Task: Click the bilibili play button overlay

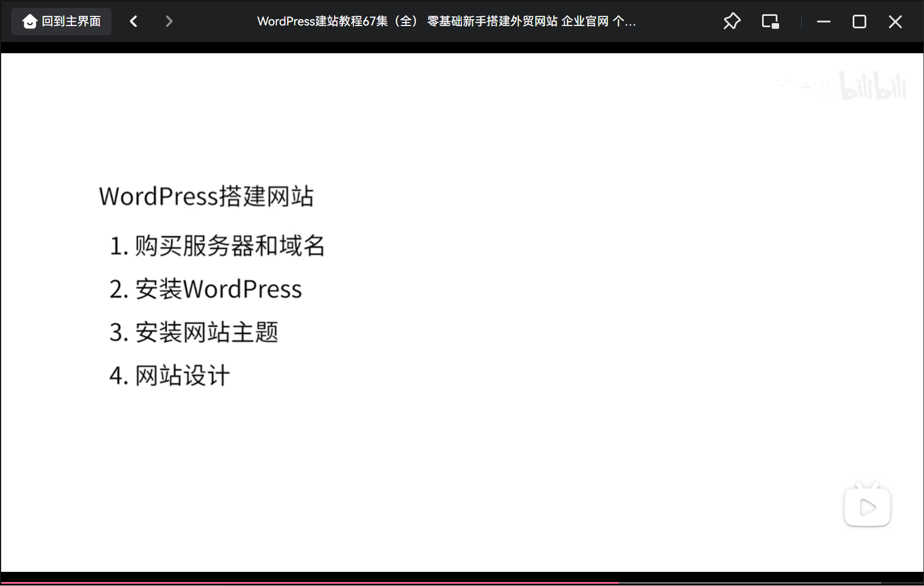Action: [x=867, y=506]
